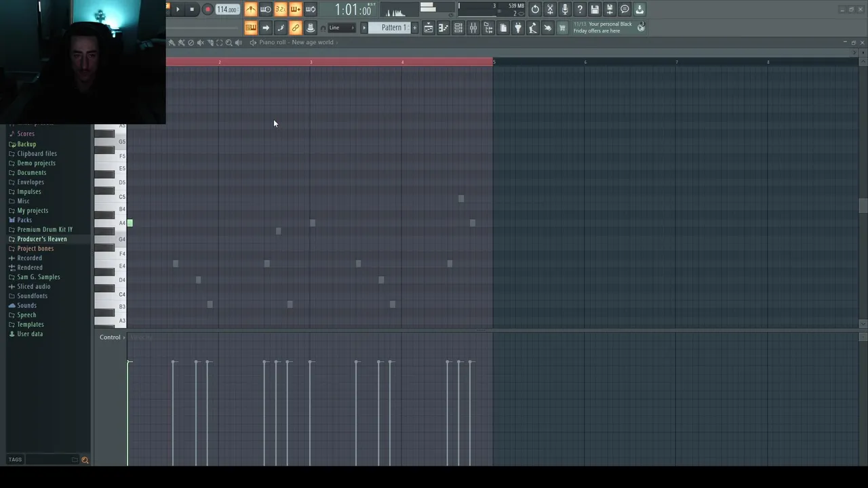Open the Pattern 1 selector

tap(391, 28)
